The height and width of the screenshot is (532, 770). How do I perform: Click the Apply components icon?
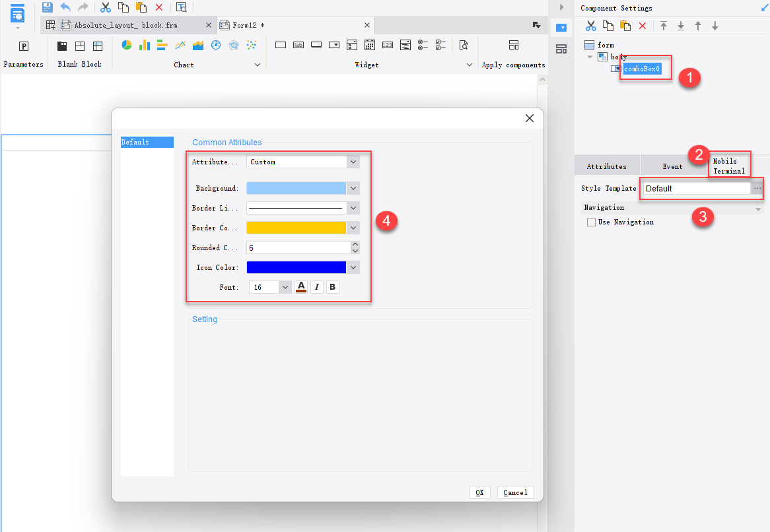tap(514, 45)
